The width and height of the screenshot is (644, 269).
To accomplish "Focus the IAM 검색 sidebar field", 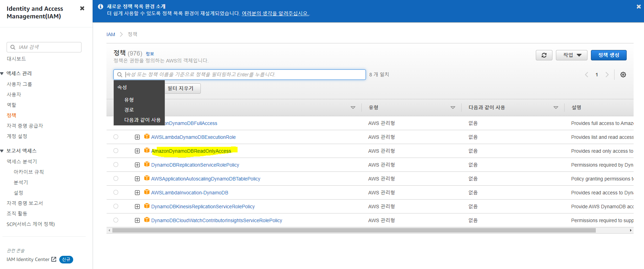I will pos(44,47).
